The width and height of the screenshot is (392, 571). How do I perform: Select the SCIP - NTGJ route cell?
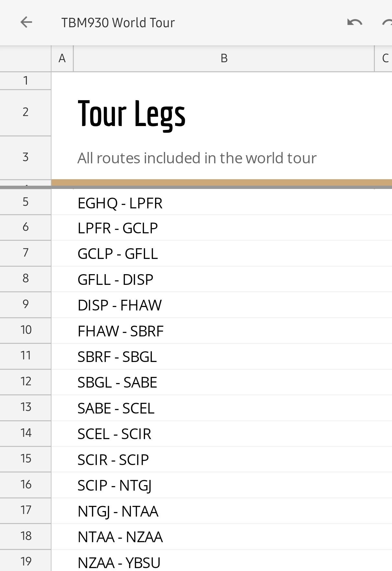click(115, 485)
